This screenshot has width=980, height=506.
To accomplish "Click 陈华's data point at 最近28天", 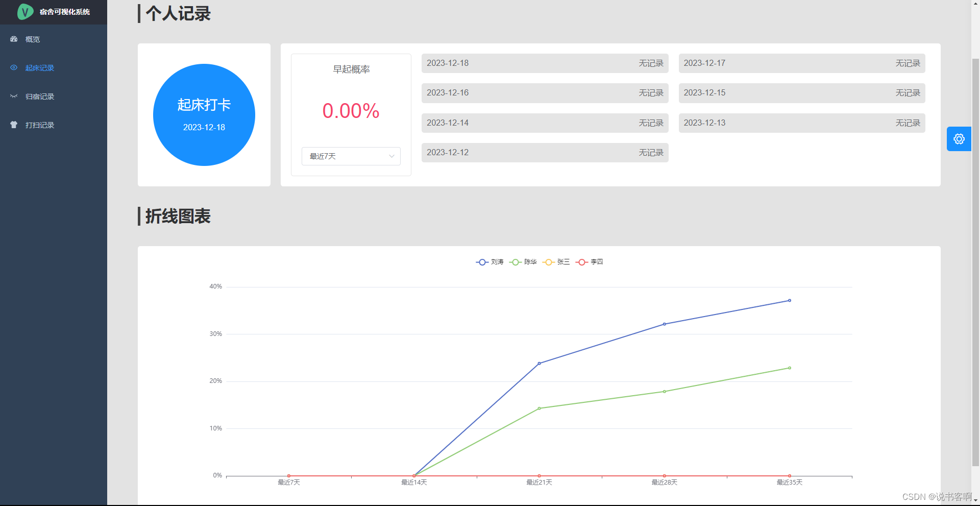I will click(x=664, y=392).
